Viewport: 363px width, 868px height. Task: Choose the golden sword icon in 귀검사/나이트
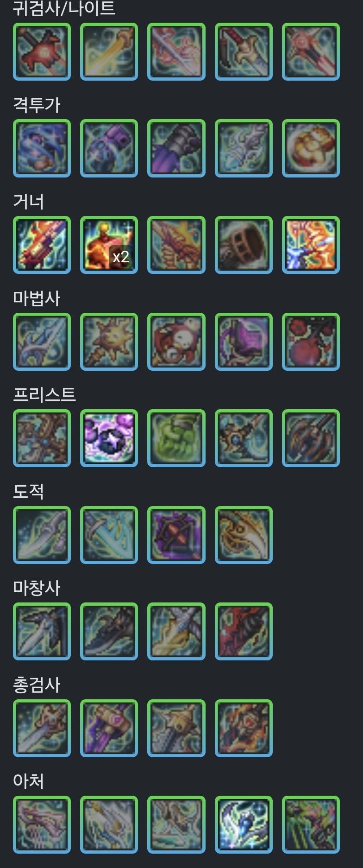(x=109, y=51)
